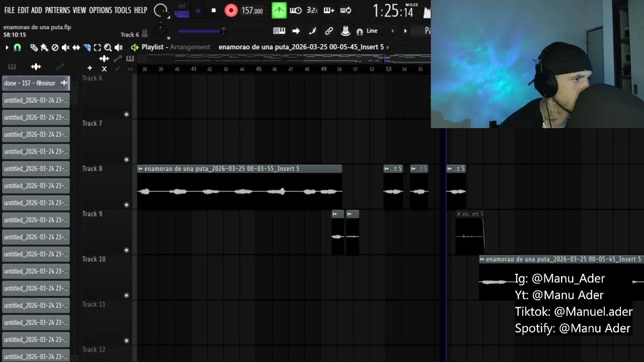Expand the pattern selector arrow
The height and width of the screenshot is (362, 644).
click(406, 31)
